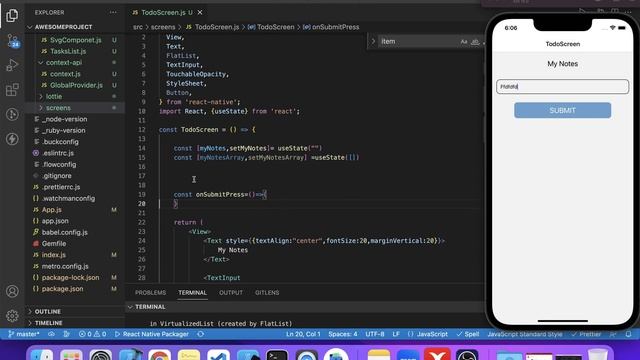Switch to the OUTPUT panel tab

click(231, 293)
